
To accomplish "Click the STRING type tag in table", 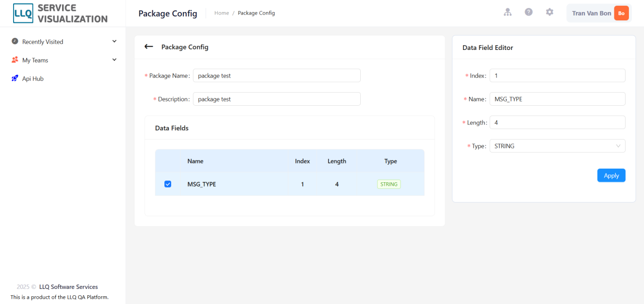I will [x=389, y=184].
